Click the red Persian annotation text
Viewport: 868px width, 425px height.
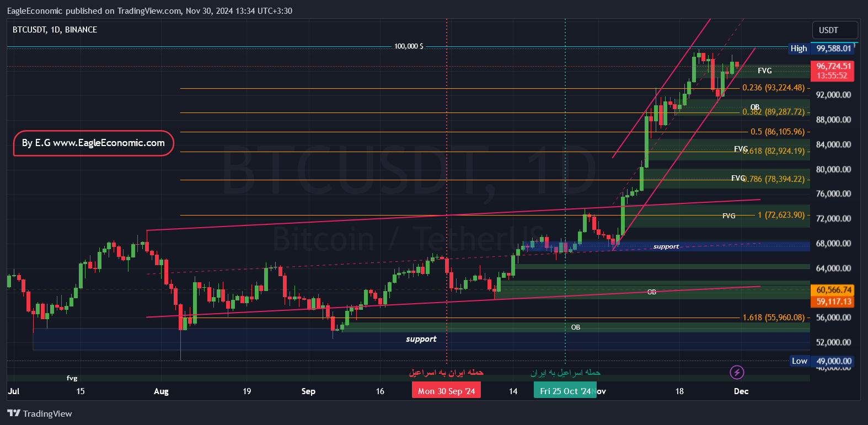click(x=446, y=373)
